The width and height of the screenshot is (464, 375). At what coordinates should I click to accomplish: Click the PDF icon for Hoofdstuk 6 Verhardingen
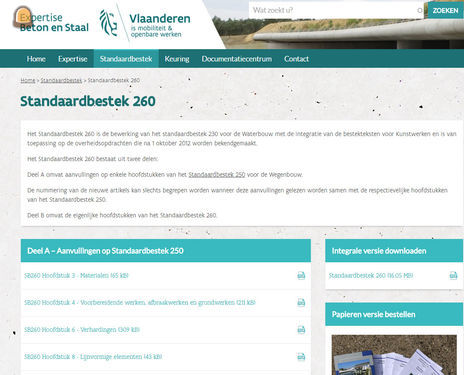pos(301,329)
